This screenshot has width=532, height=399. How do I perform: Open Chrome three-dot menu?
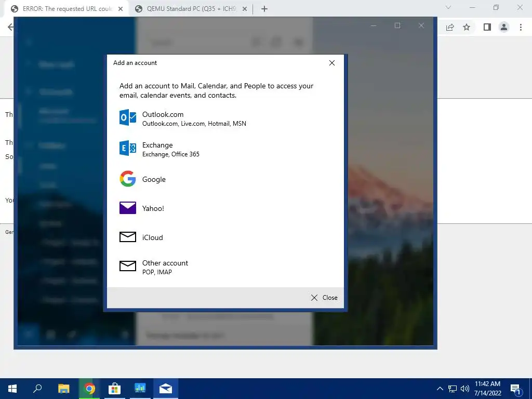(x=521, y=27)
